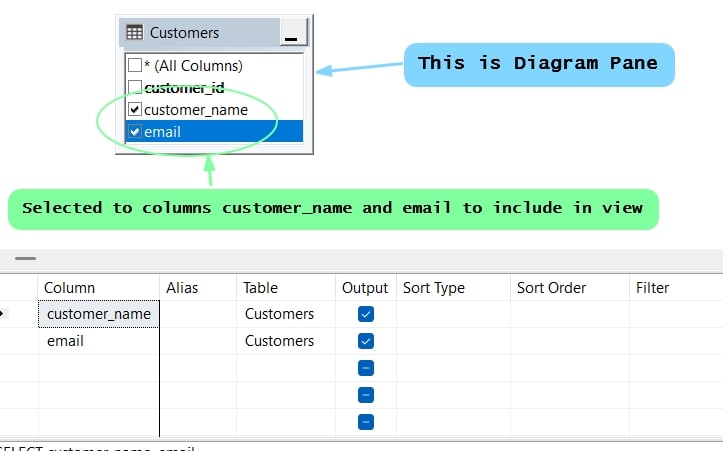Uncheck the email column checkbox

135,132
